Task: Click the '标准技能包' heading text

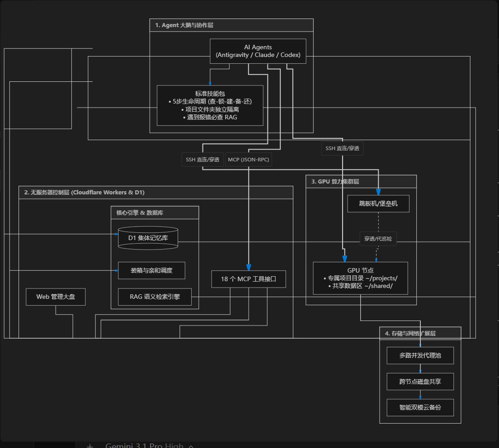Action: click(x=210, y=94)
